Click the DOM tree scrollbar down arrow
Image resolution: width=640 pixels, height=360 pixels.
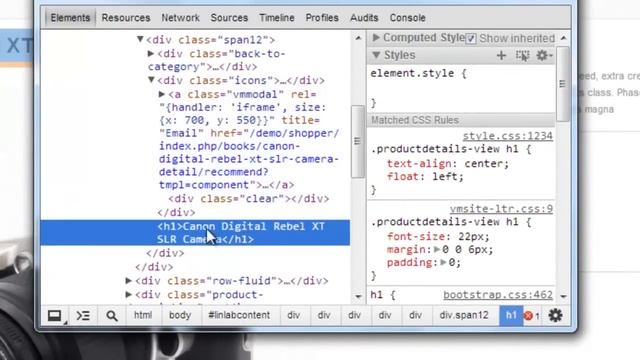tap(358, 296)
